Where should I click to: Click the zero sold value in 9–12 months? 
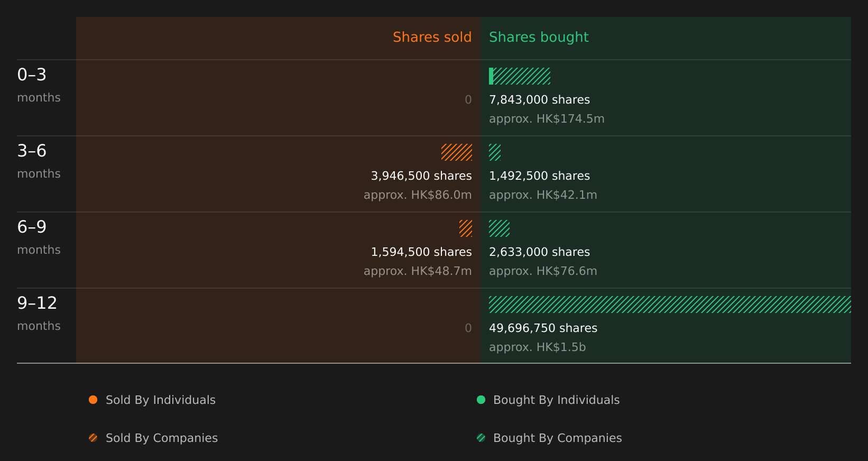tap(468, 328)
